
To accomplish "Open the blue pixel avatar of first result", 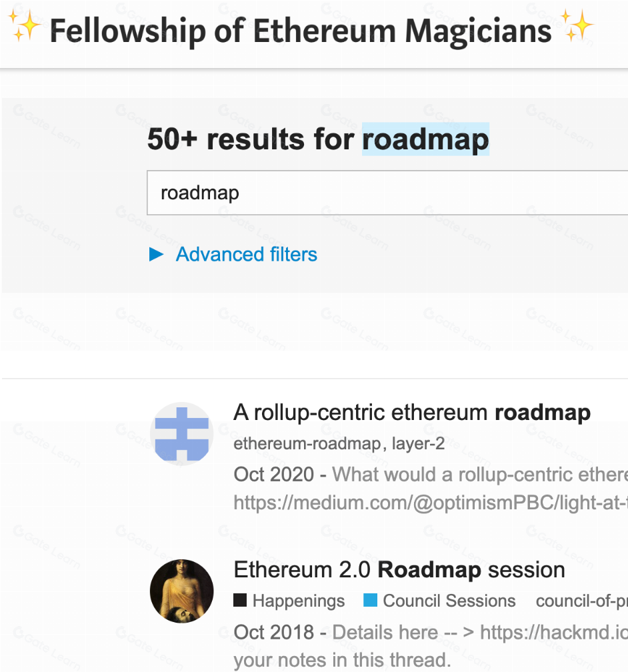I will [x=181, y=433].
